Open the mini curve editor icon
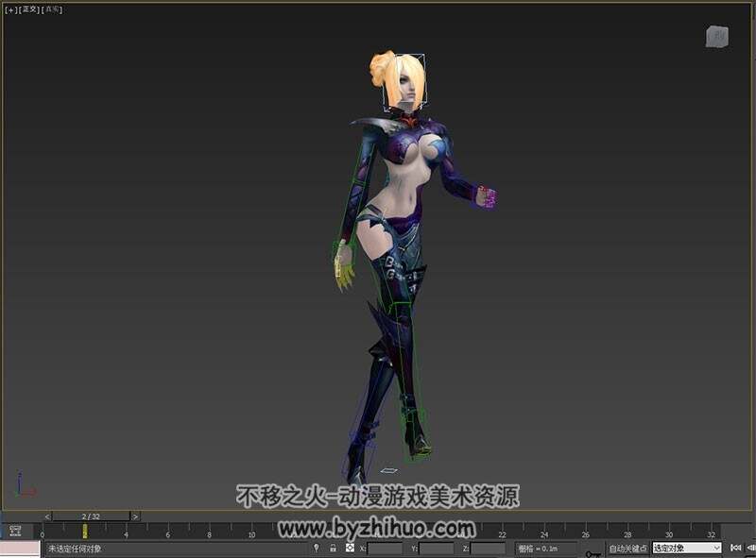756x558 pixels. click(15, 531)
